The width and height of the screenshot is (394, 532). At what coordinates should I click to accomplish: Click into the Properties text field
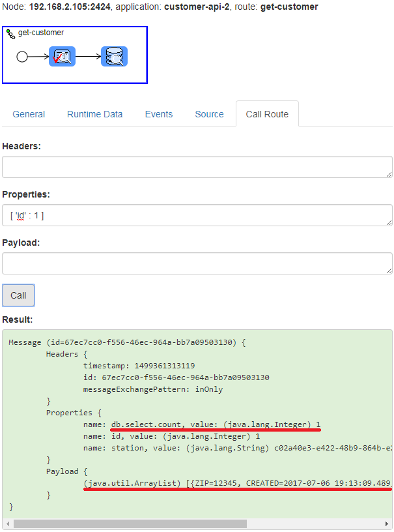195,215
